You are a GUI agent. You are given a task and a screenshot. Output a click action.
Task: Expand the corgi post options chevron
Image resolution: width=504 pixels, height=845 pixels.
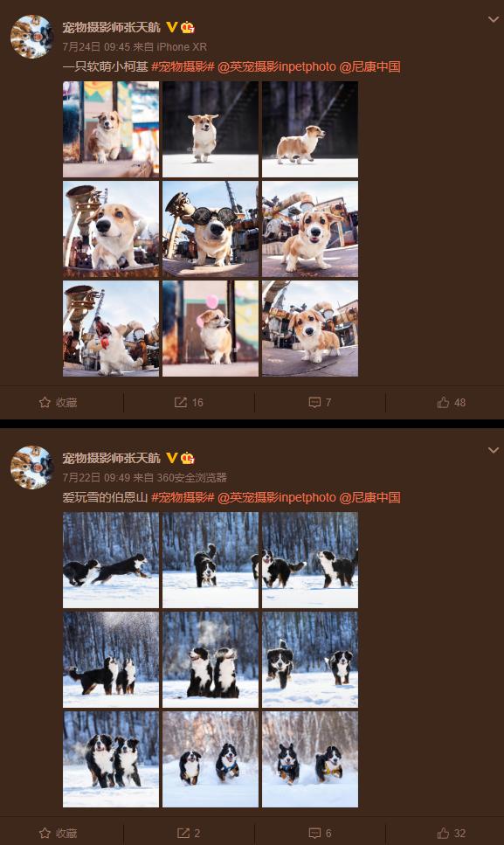click(x=494, y=19)
